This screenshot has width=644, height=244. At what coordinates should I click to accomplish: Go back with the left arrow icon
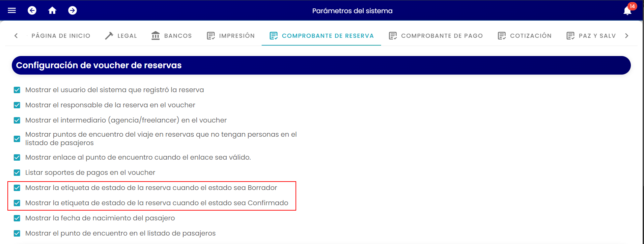coord(32,10)
